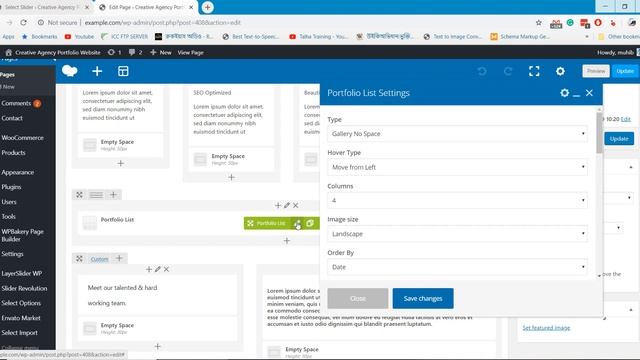The width and height of the screenshot is (640, 360).
Task: Click the plus icon next to Custom row
Action: tap(119, 258)
